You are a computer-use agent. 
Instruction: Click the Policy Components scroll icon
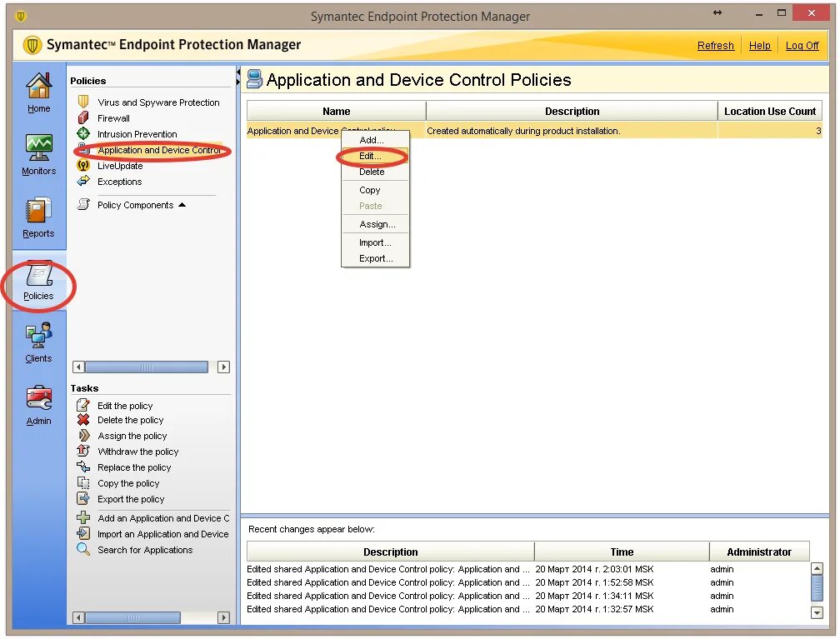[x=83, y=204]
